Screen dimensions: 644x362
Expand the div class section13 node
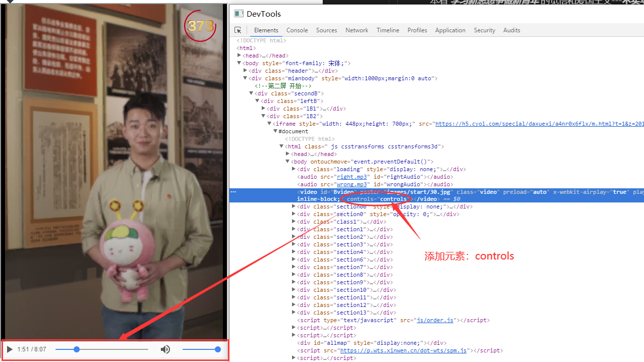(x=294, y=313)
